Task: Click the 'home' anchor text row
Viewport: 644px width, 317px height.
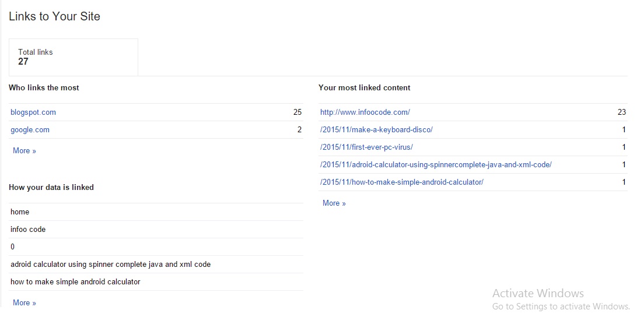Action: point(20,212)
